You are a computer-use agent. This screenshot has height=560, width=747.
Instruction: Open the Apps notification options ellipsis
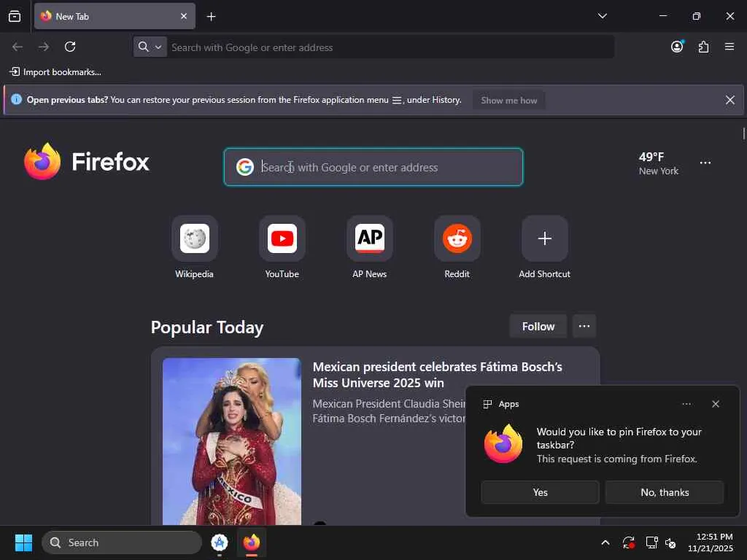click(686, 404)
